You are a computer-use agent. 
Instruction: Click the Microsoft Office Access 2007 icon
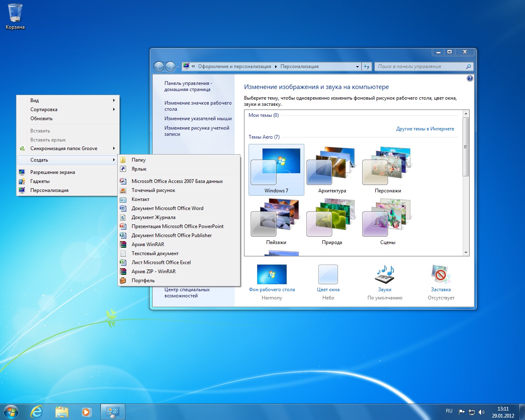point(123,181)
